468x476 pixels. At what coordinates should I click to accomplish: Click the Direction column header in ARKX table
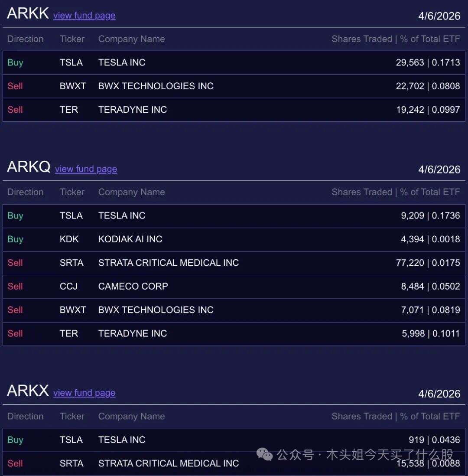[x=25, y=416]
